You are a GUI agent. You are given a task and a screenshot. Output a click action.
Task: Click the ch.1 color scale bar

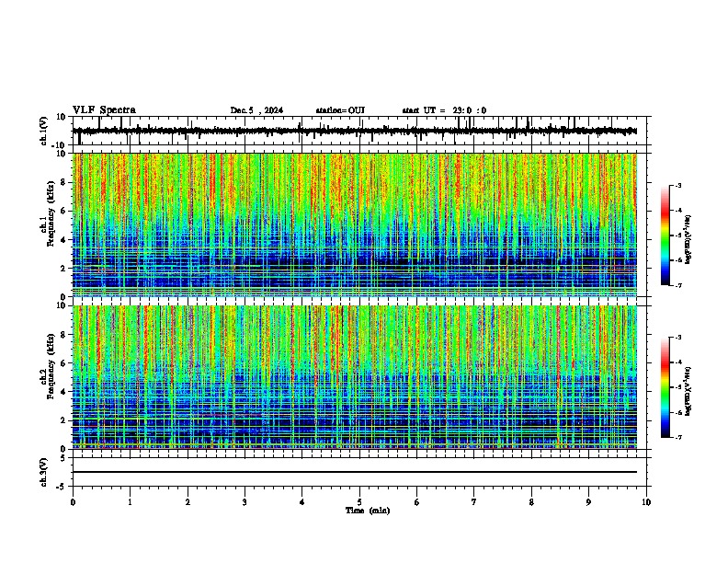pyautogui.click(x=665, y=236)
